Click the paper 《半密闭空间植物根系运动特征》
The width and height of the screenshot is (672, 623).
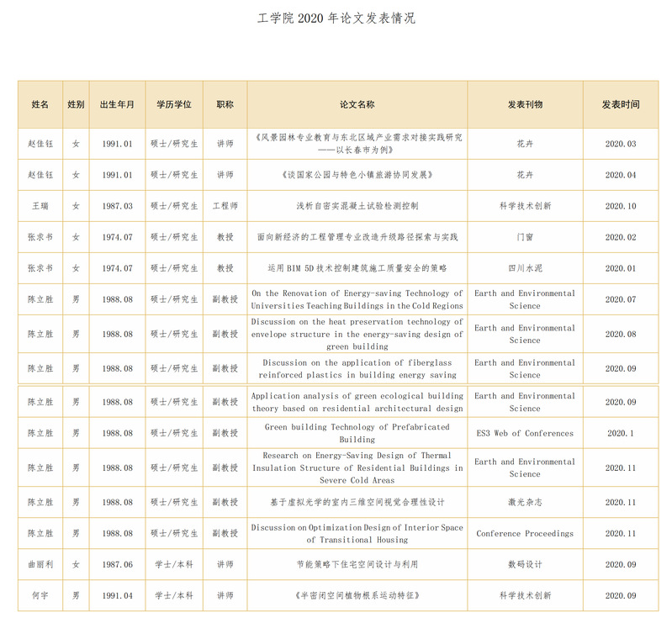(357, 595)
